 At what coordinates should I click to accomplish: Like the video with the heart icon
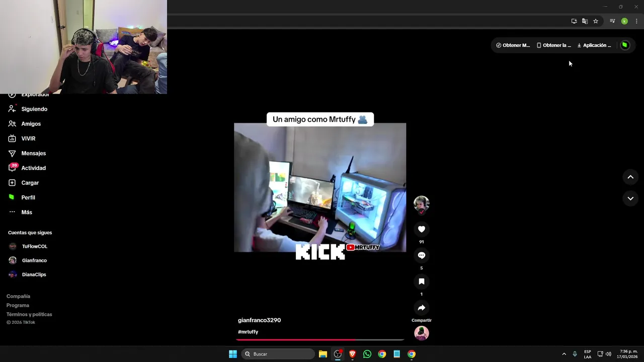tap(422, 229)
